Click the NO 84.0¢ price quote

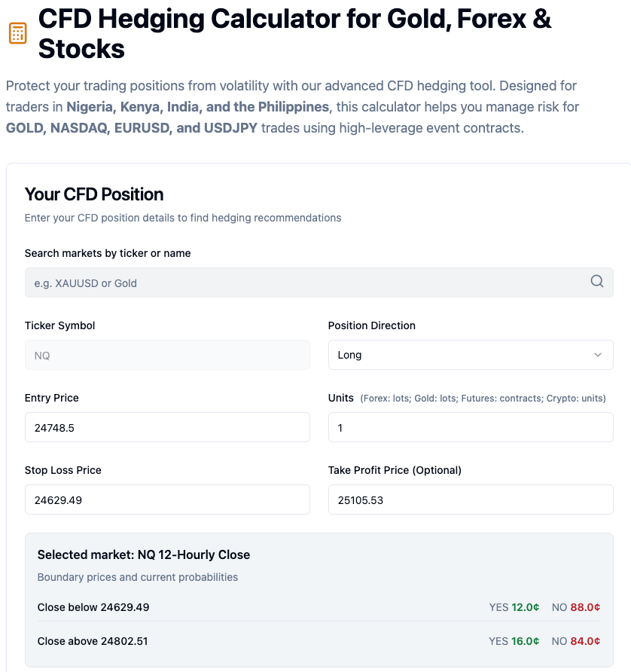coord(576,641)
